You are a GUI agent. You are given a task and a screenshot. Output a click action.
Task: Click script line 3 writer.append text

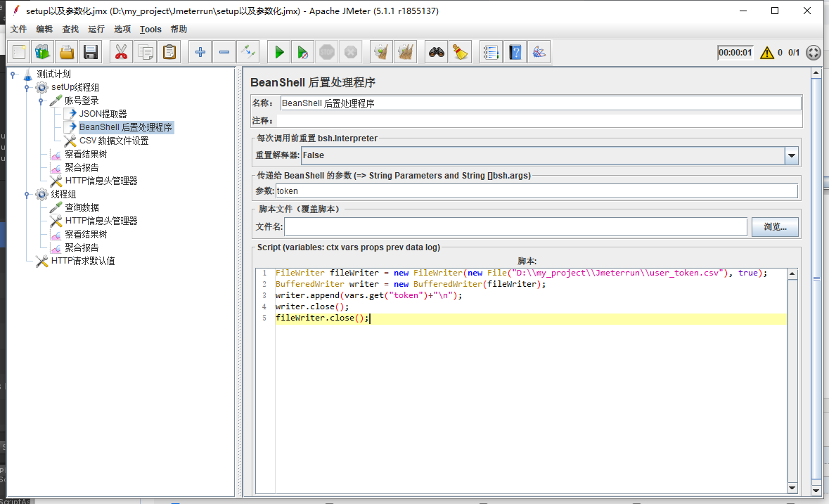[x=368, y=295]
